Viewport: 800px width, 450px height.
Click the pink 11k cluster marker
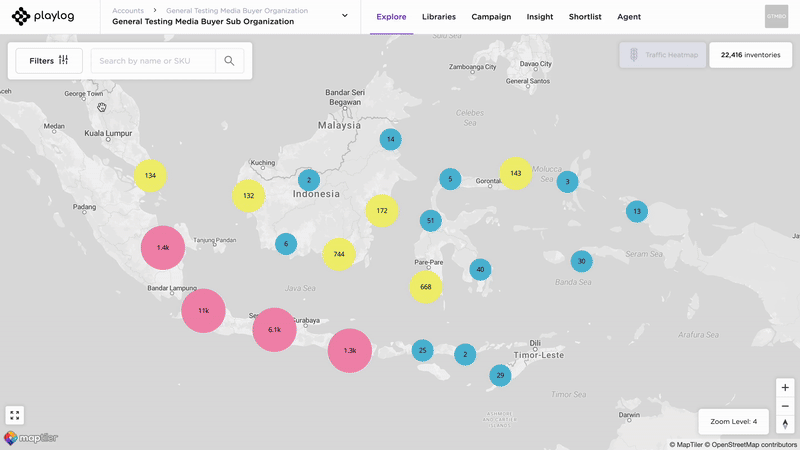(x=203, y=311)
